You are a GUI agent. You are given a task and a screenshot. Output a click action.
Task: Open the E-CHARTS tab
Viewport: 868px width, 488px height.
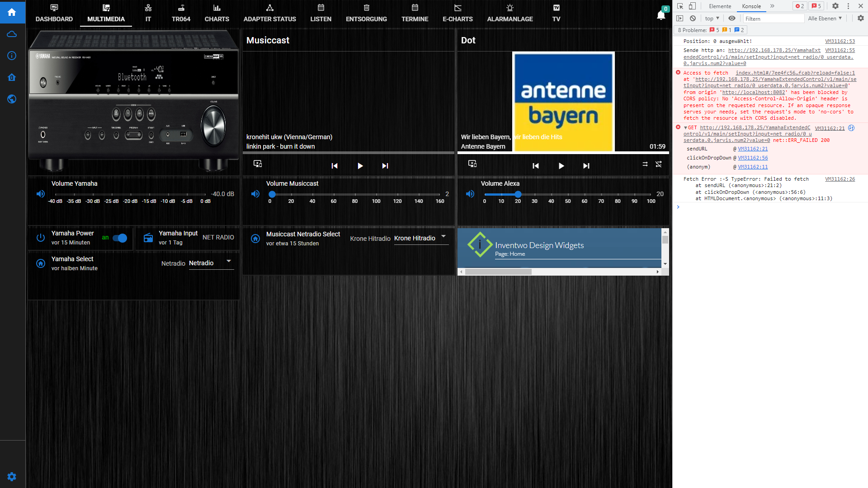coord(458,14)
